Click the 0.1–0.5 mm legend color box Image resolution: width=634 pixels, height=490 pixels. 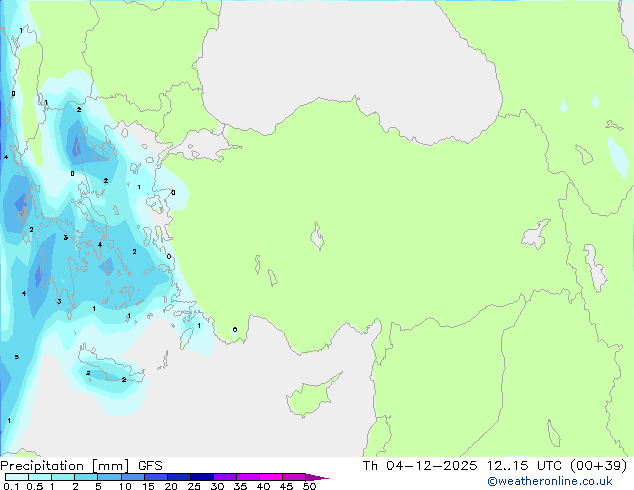[17, 477]
